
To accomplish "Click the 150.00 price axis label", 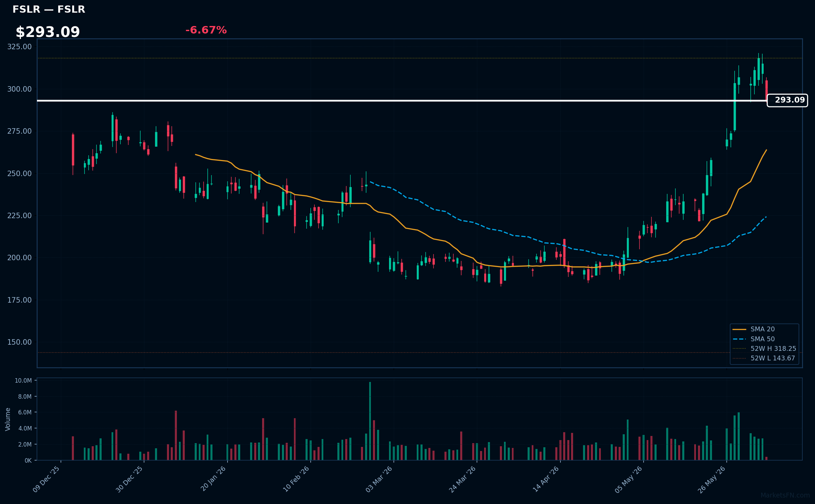I will tap(20, 342).
